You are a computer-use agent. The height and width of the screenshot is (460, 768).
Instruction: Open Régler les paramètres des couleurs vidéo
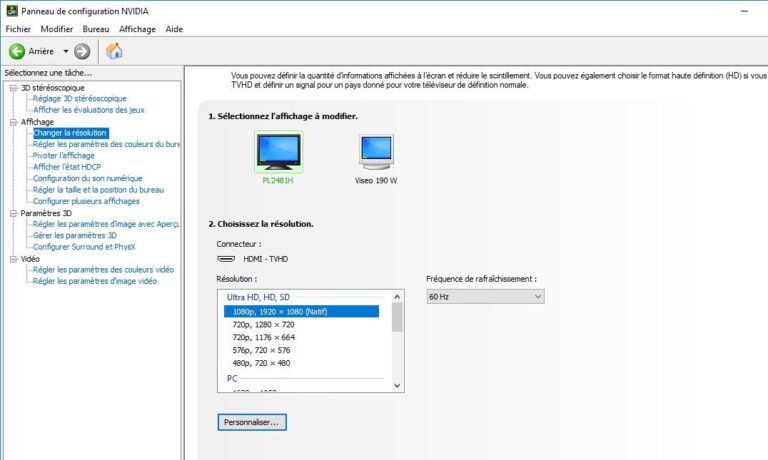tap(103, 269)
